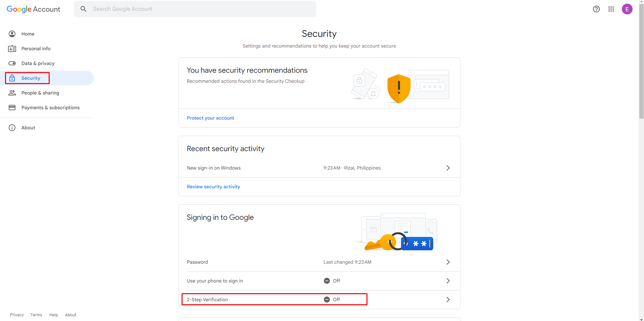This screenshot has width=644, height=321.
Task: Click the Data & privacy toggle icon
Action: click(x=12, y=63)
